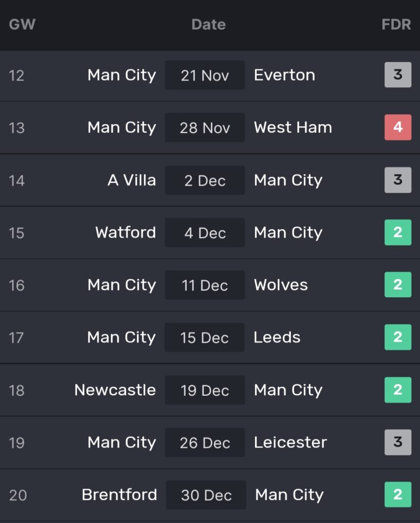Click Wolves team name
This screenshot has width=420, height=523.
tap(281, 285)
